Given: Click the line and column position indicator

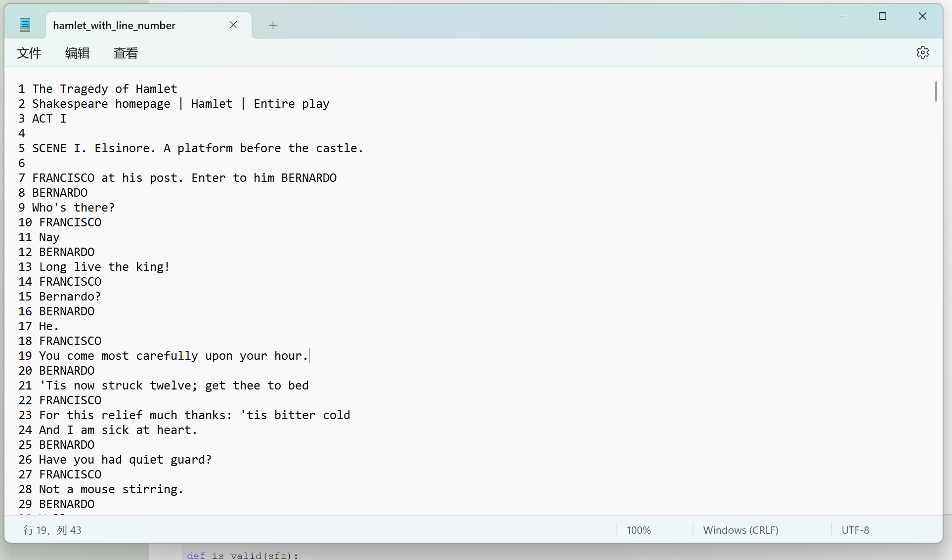Looking at the screenshot, I should (x=52, y=530).
